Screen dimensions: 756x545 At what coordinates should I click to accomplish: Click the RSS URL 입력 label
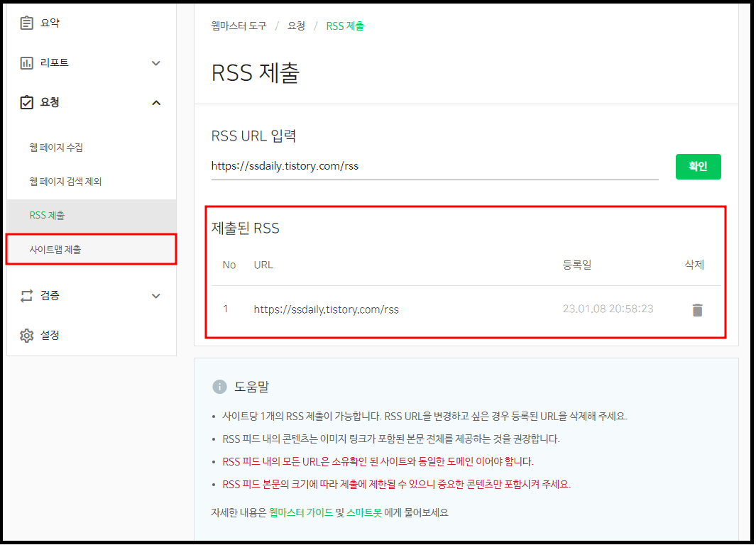(253, 136)
